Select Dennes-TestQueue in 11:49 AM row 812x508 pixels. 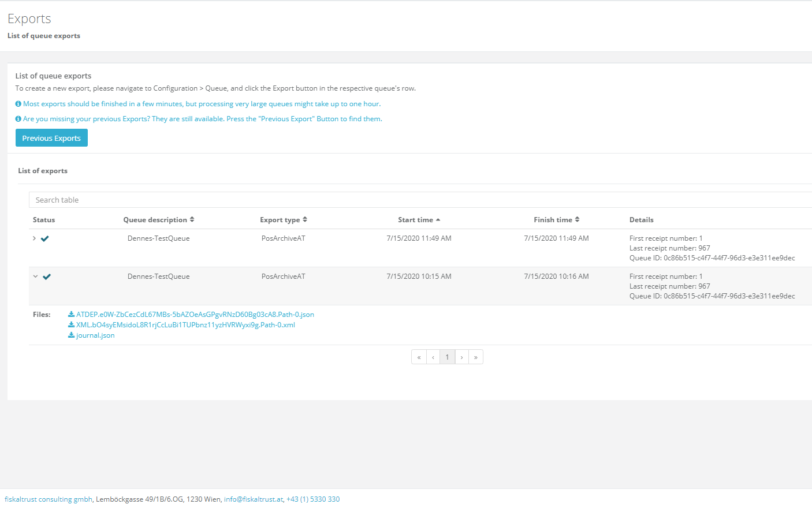[x=158, y=238]
